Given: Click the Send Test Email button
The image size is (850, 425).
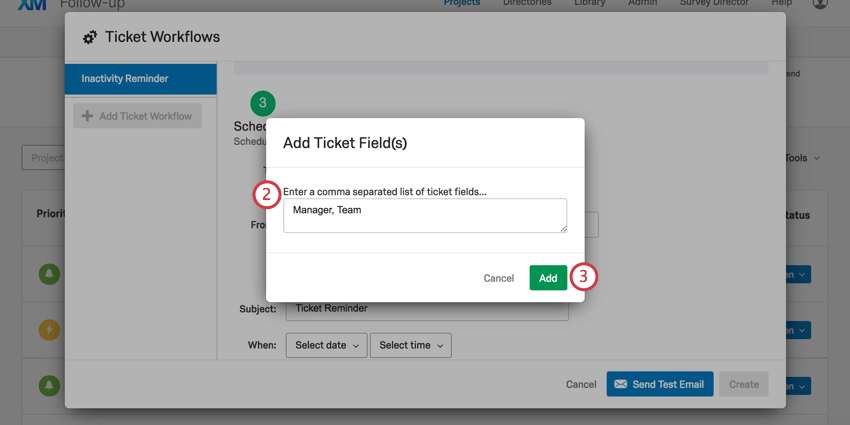Looking at the screenshot, I should point(660,384).
